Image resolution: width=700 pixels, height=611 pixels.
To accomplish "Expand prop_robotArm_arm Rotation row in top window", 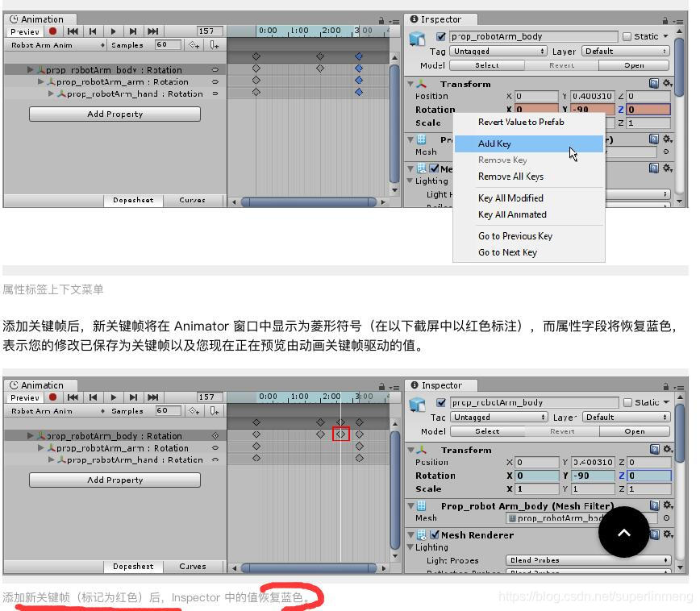I will point(40,81).
